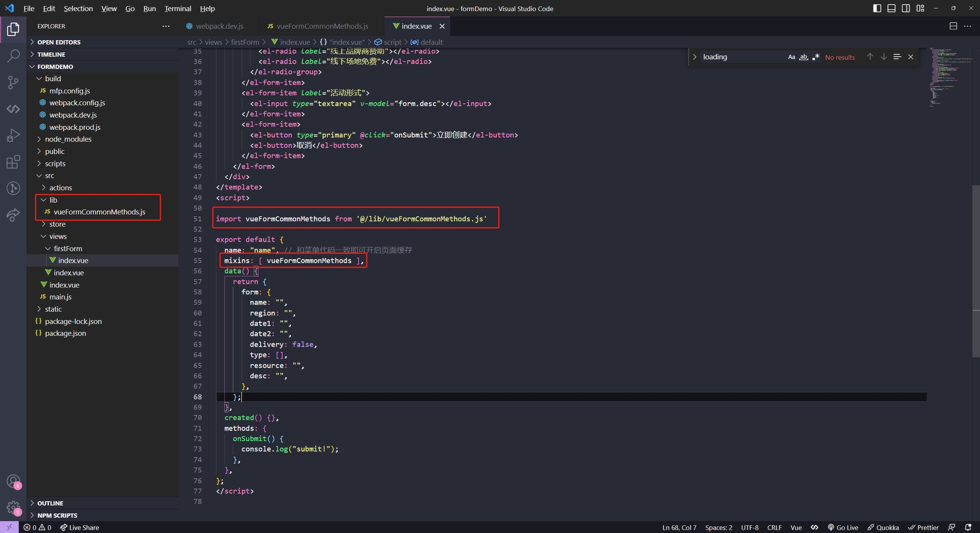Click vueFormCommonMethods.js in lib folder

(100, 211)
